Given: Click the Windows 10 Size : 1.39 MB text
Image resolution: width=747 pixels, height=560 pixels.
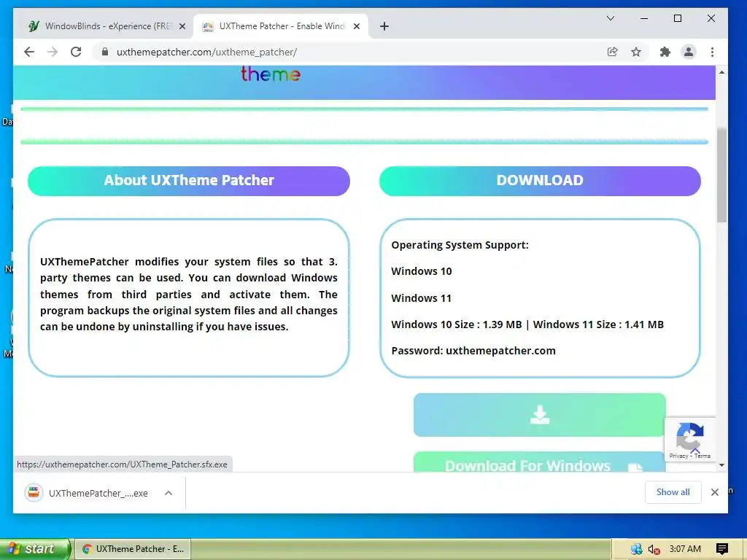Looking at the screenshot, I should click(457, 324).
